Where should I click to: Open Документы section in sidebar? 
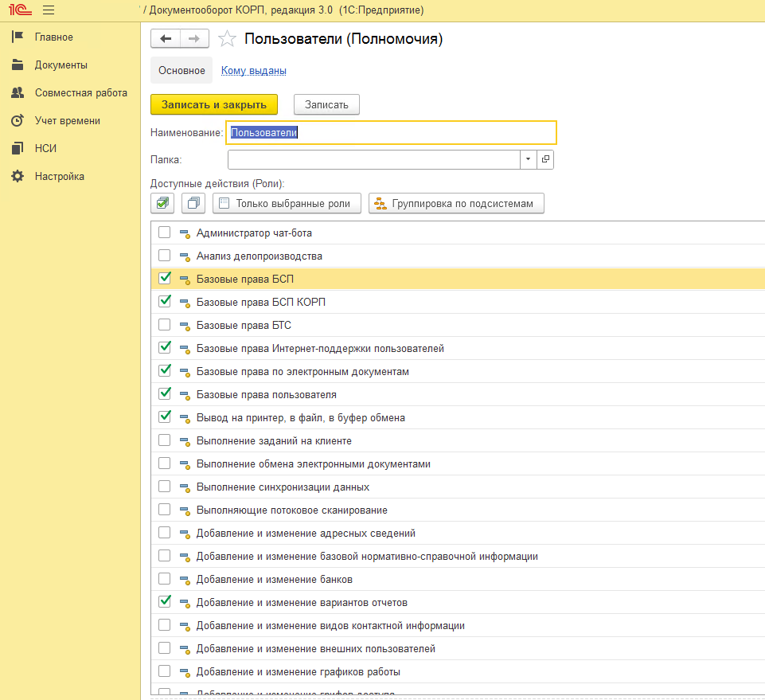61,65
